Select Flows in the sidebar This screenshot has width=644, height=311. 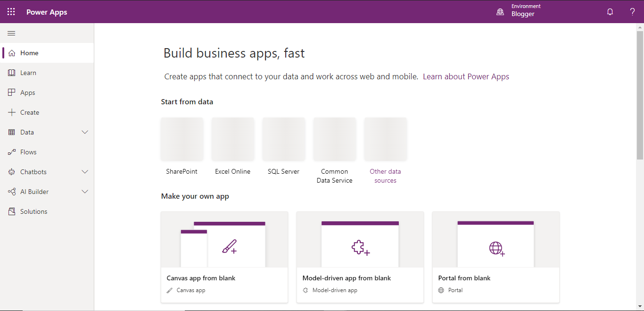28,151
